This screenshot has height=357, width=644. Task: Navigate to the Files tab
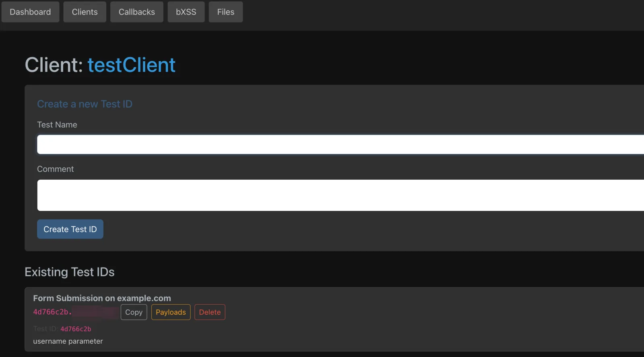[x=225, y=12]
